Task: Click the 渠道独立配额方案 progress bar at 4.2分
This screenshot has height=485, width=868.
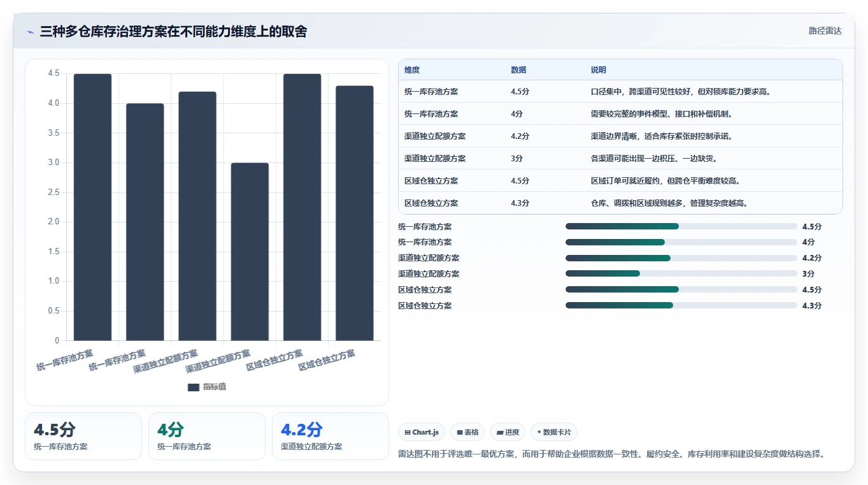Action: coord(681,258)
